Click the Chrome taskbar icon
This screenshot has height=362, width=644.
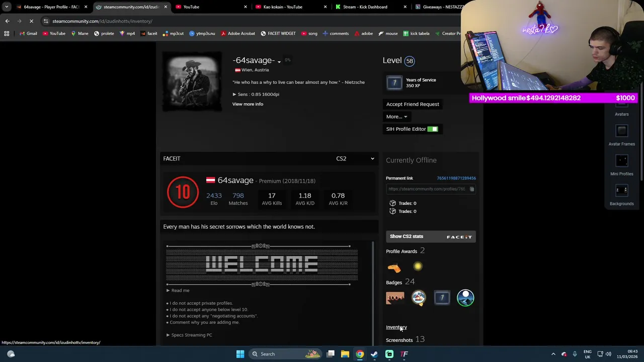(360, 354)
